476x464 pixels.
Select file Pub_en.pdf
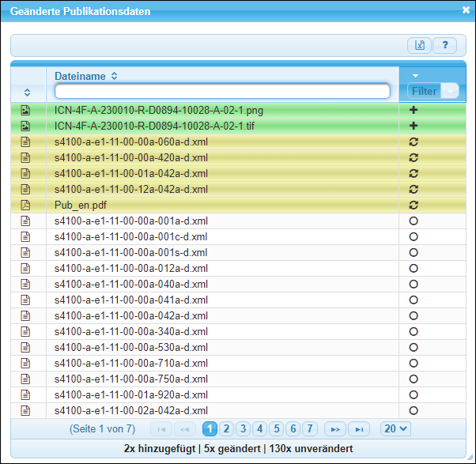click(x=81, y=206)
